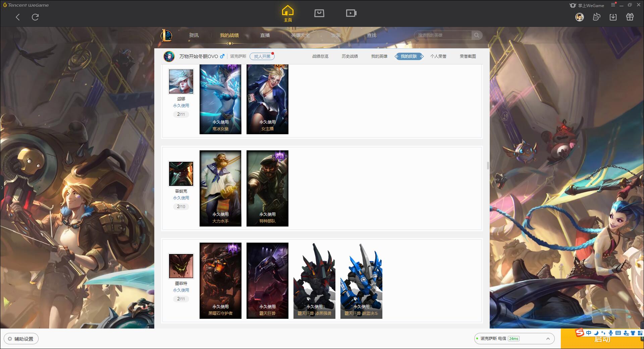This screenshot has height=349, width=644.
Task: Open the 霸天巨兽 漆黑强袭 chroma card
Action: tap(314, 281)
